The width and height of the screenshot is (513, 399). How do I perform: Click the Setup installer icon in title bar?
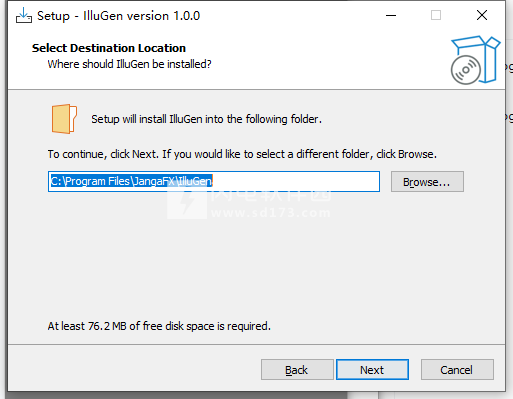point(24,16)
